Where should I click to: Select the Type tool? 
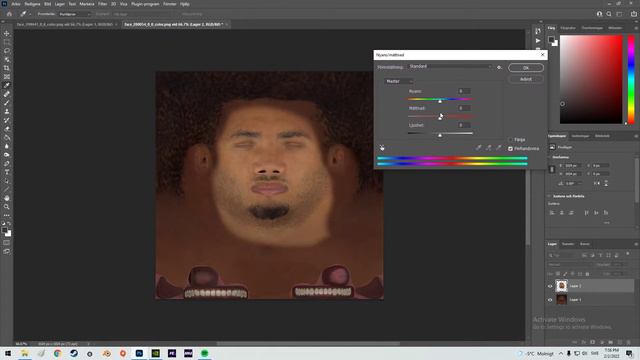point(7,172)
